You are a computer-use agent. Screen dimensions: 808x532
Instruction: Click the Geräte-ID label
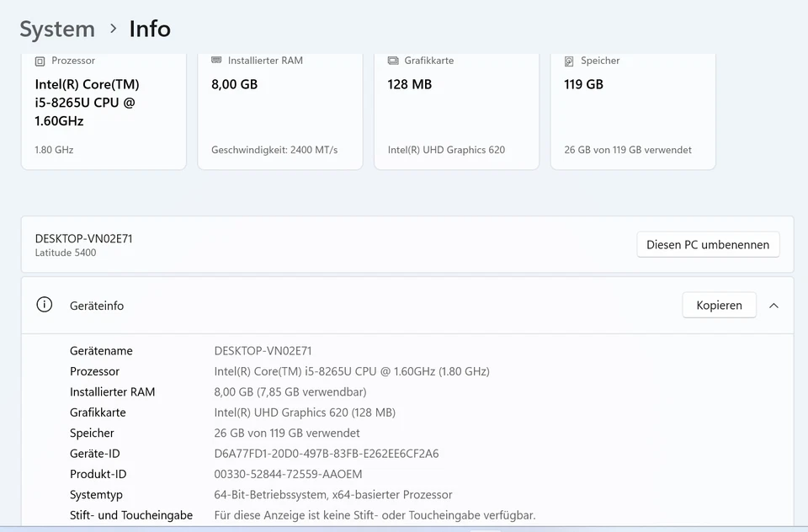tap(95, 454)
